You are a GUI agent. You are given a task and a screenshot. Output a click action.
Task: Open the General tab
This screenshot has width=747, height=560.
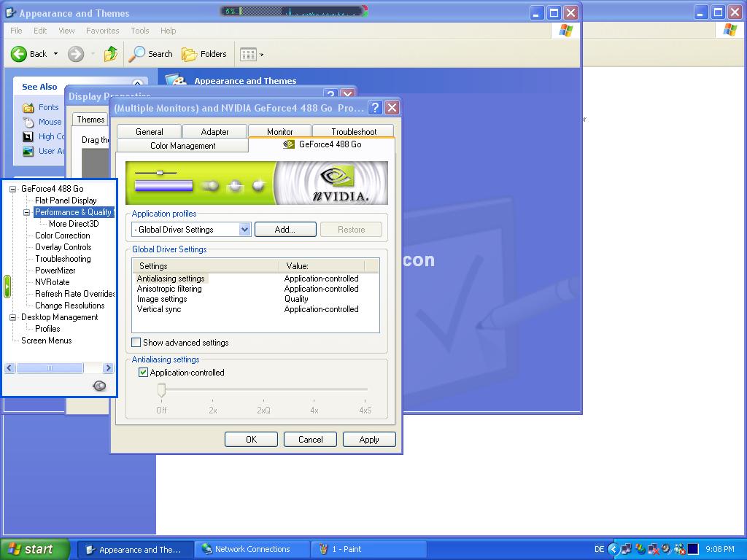(x=149, y=131)
